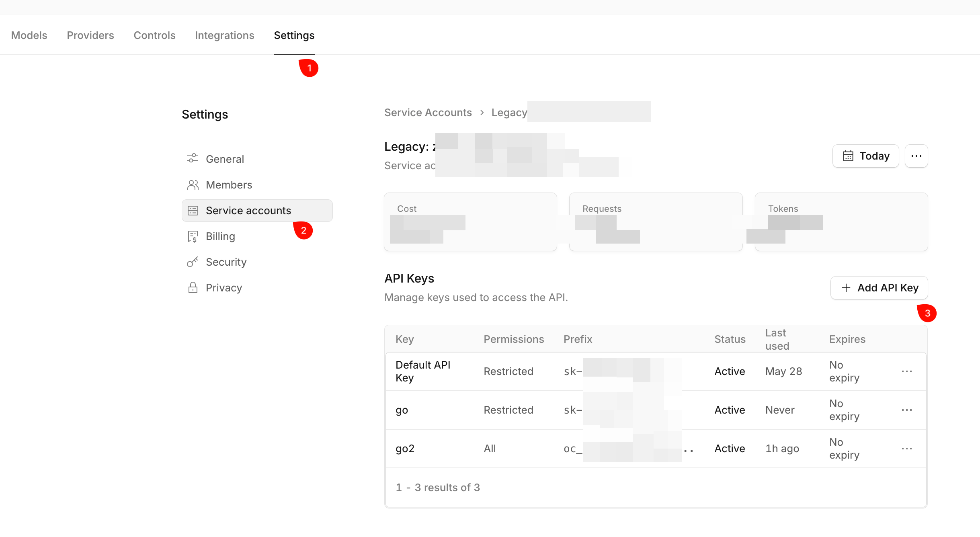
Task: Click the calendar icon in Today button
Action: click(x=848, y=156)
